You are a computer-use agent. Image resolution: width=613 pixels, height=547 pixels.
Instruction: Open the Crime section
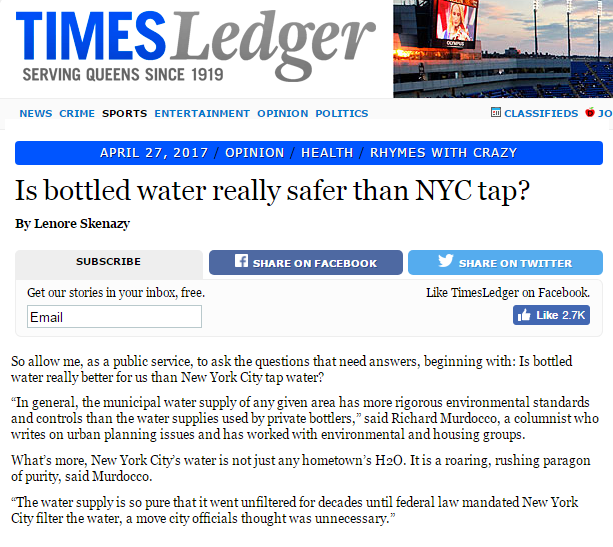[x=77, y=113]
